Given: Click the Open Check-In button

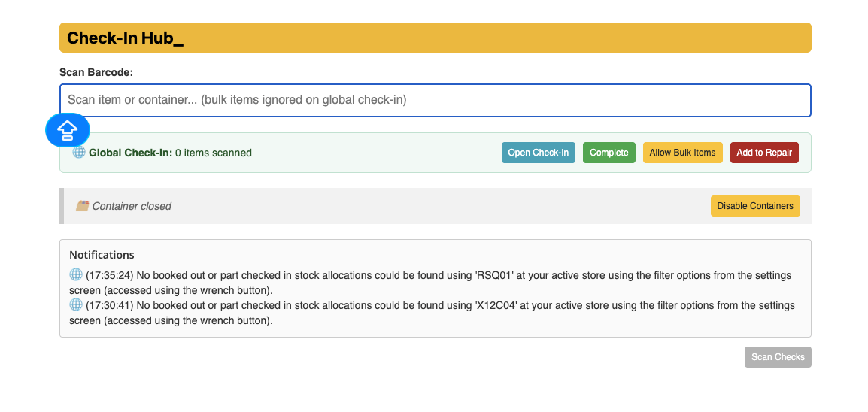Looking at the screenshot, I should 538,153.
